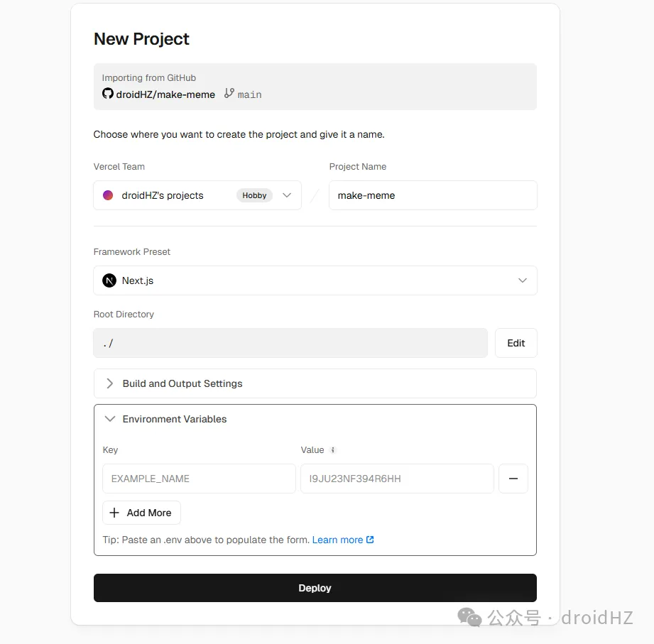
Task: Open the Learn more link
Action: [337, 540]
